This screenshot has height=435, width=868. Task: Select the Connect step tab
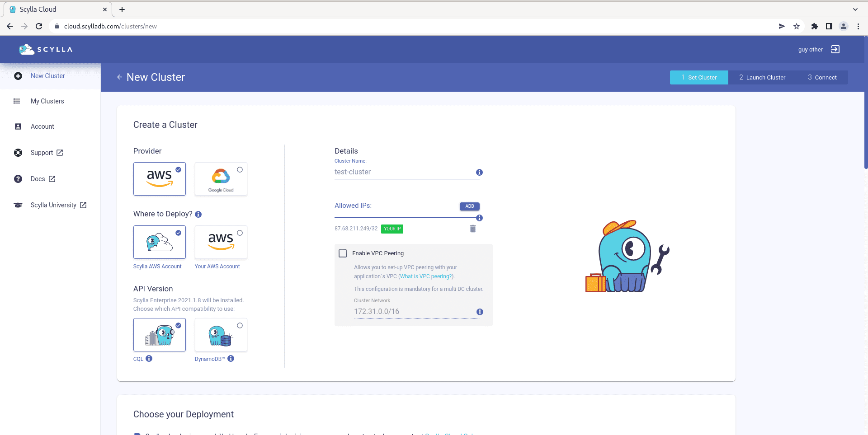(x=822, y=77)
